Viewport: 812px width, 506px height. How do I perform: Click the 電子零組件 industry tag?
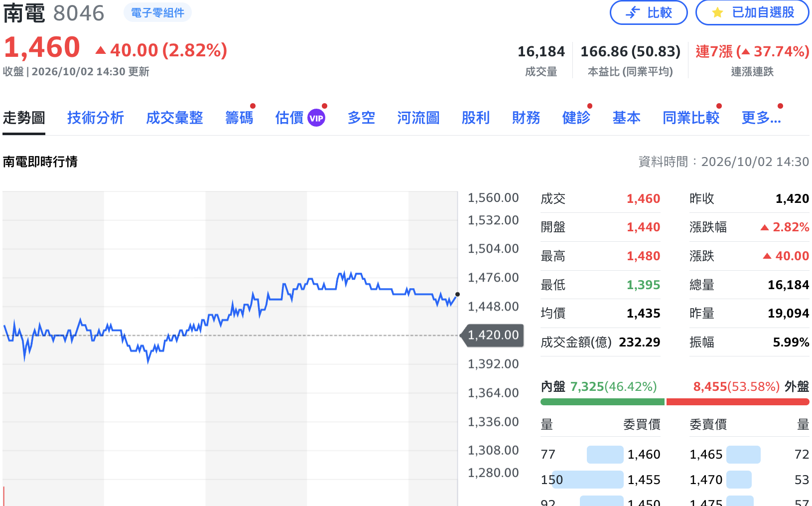click(157, 12)
